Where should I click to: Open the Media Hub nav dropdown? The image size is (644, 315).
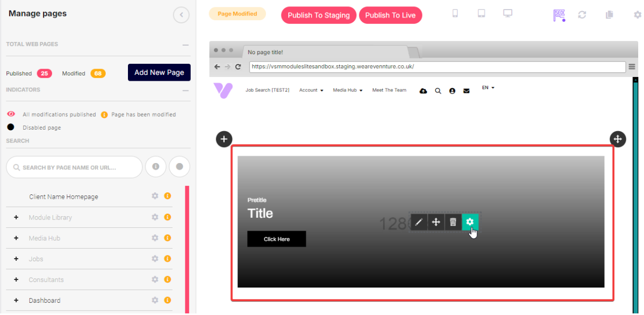click(x=348, y=90)
